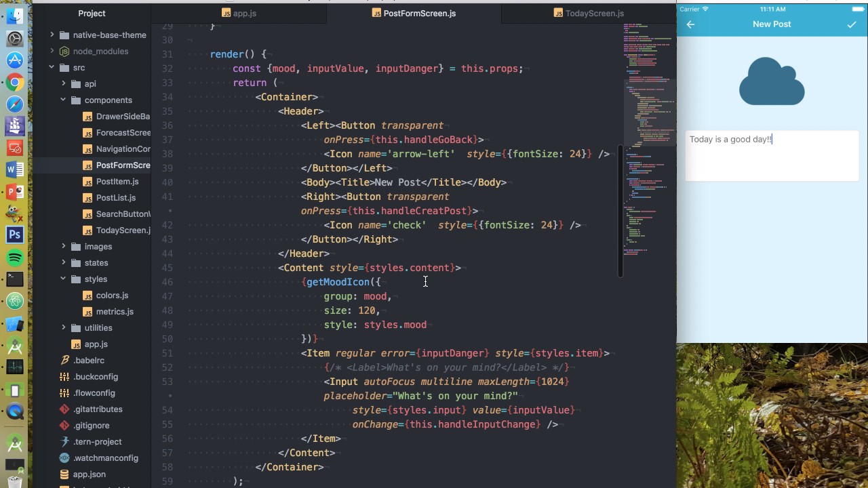Open the .gitattributes file
The height and width of the screenshot is (488, 868).
click(98, 409)
